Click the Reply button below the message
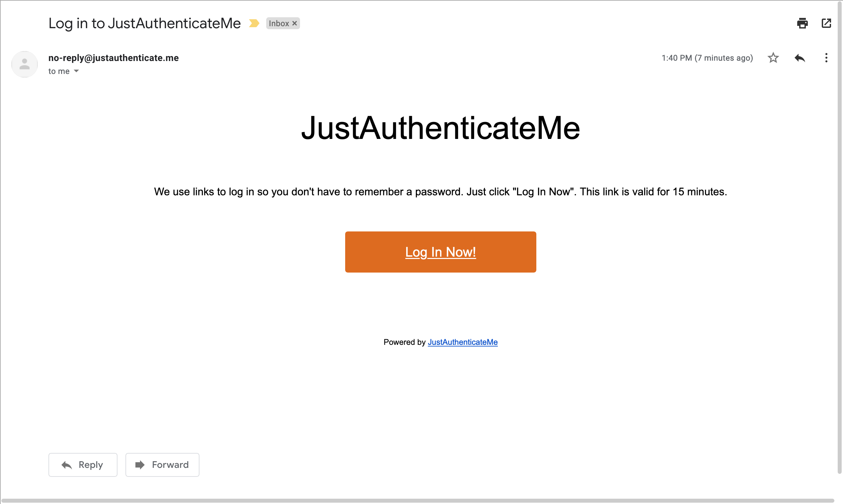Image resolution: width=843 pixels, height=504 pixels. tap(83, 465)
